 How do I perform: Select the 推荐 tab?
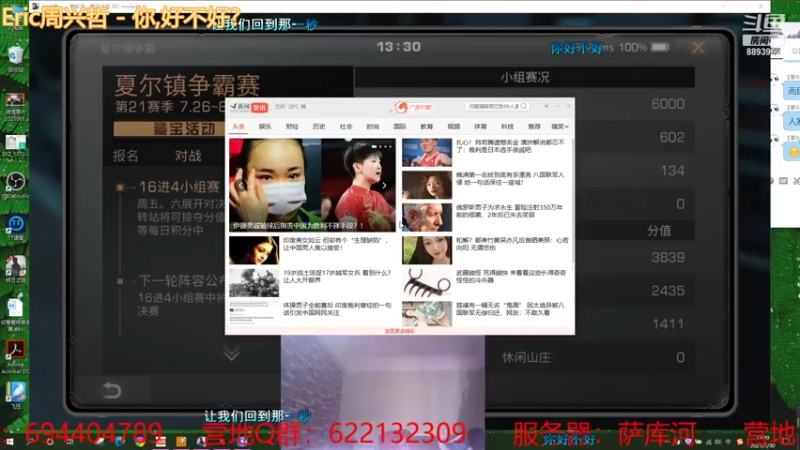(x=534, y=127)
